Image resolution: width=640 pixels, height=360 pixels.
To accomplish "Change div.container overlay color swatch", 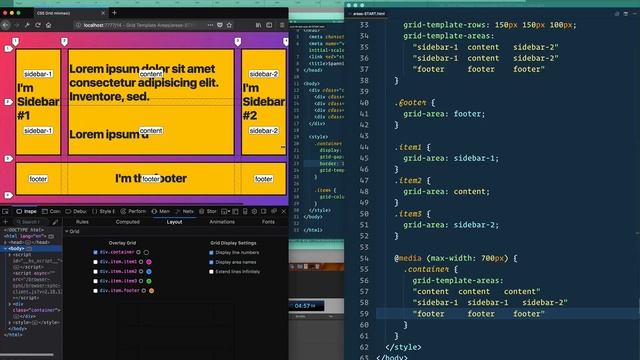I will [146, 252].
